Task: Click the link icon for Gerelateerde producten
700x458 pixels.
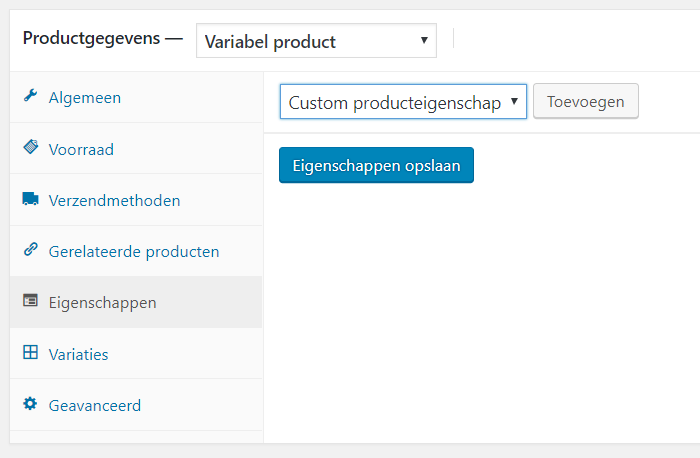Action: coord(30,249)
